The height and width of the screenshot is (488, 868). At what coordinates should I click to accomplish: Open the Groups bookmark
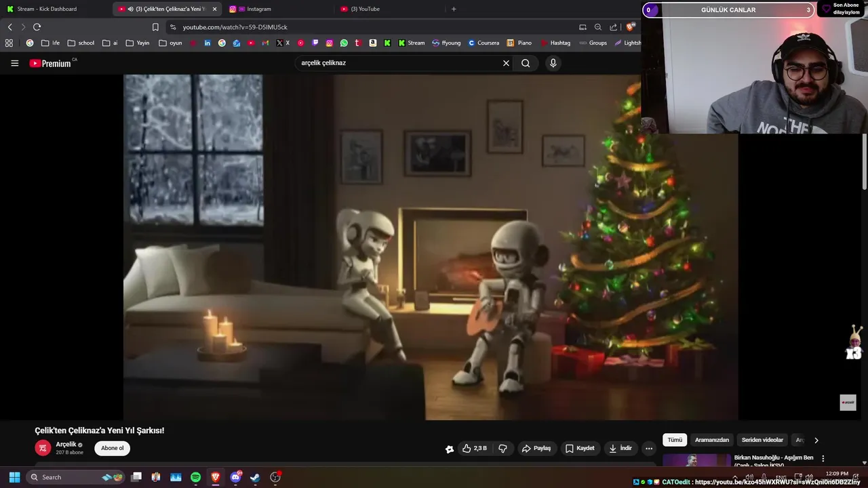[593, 43]
